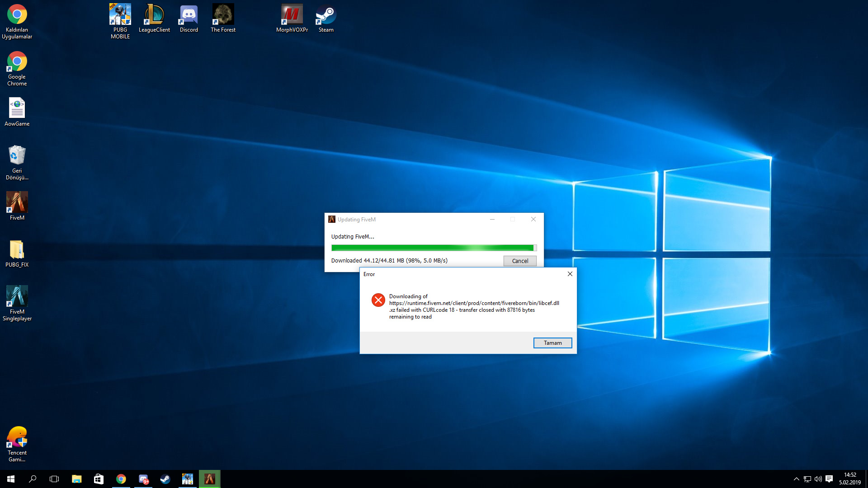Viewport: 868px width, 488px height.
Task: Open Microsoft Store from taskbar
Action: (99, 479)
